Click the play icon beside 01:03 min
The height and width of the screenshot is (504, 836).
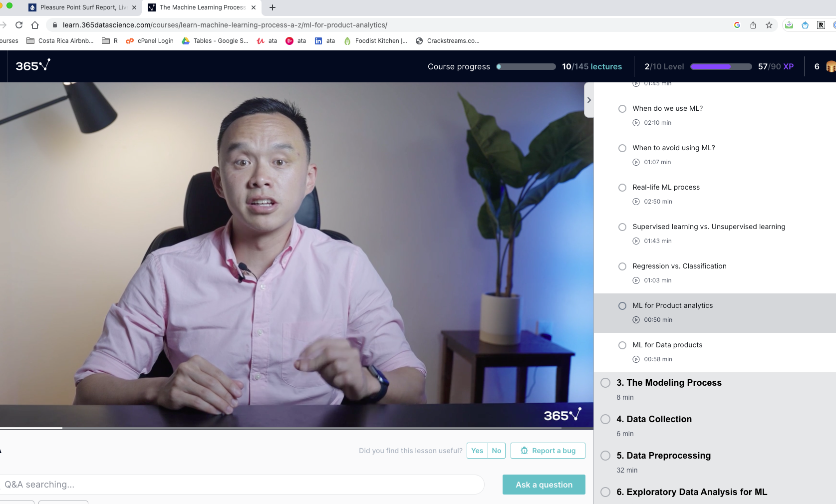click(636, 280)
